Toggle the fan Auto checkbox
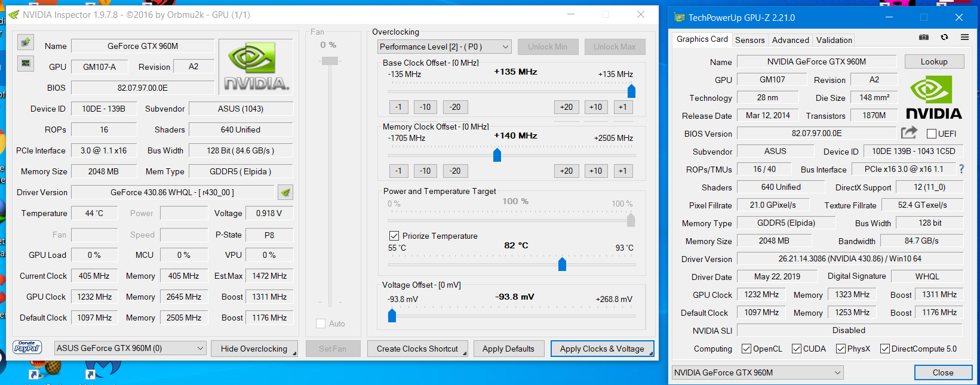This screenshot has width=980, height=385. 321,324
